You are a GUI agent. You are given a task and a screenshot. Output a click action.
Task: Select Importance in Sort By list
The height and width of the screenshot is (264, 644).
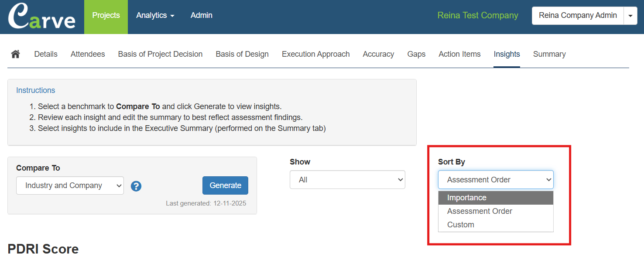coord(467,198)
